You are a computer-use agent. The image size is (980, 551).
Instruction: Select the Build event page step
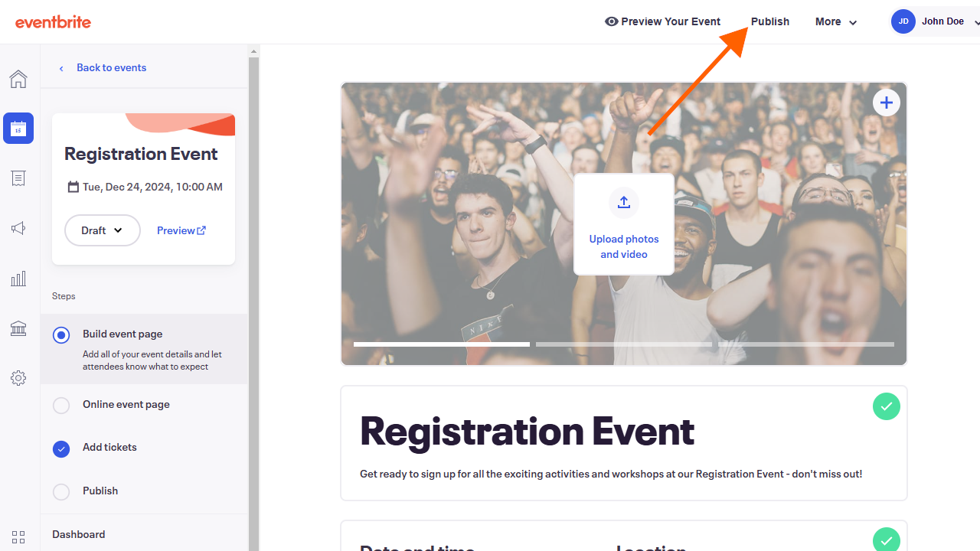pos(122,334)
